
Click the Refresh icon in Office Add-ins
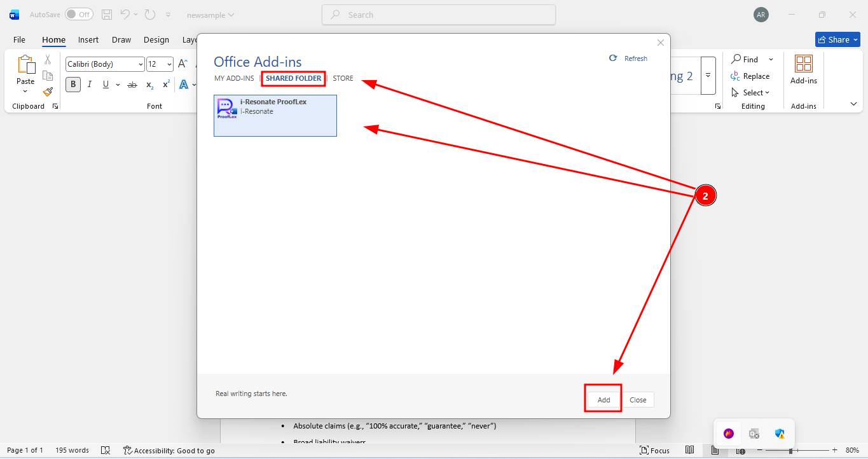point(613,58)
